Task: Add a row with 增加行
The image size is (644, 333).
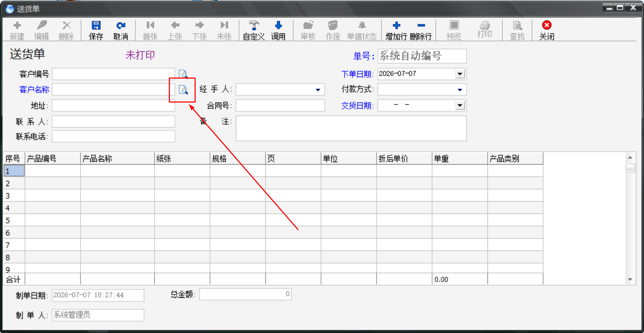Action: pos(396,30)
